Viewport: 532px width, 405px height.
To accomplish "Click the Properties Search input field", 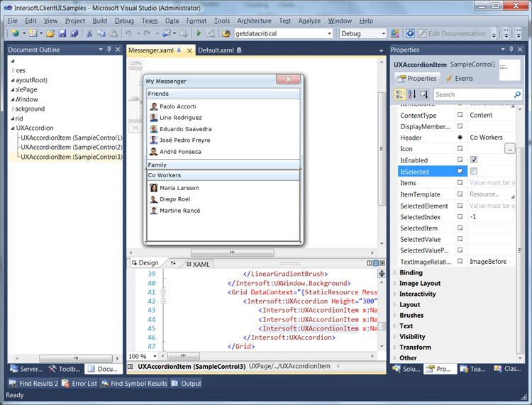I will point(474,94).
